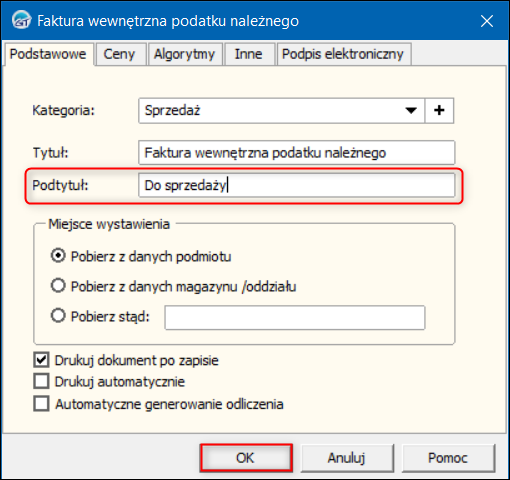Confirm the dialog with OK
This screenshot has height=480, width=510.
click(x=246, y=458)
